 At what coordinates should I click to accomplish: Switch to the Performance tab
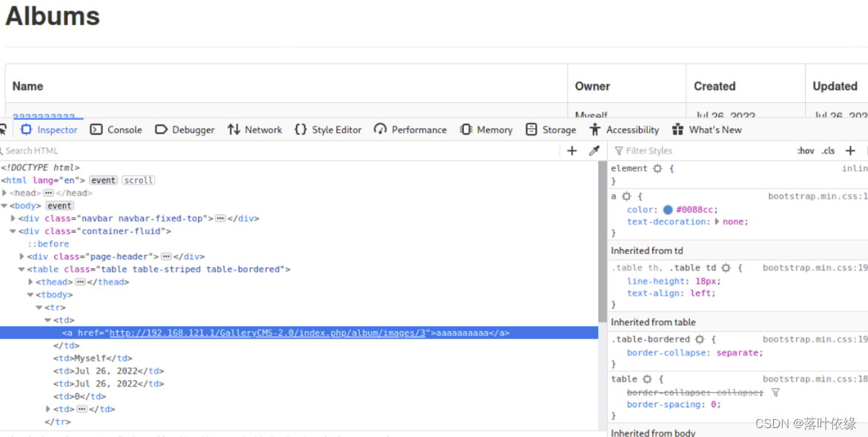(410, 130)
